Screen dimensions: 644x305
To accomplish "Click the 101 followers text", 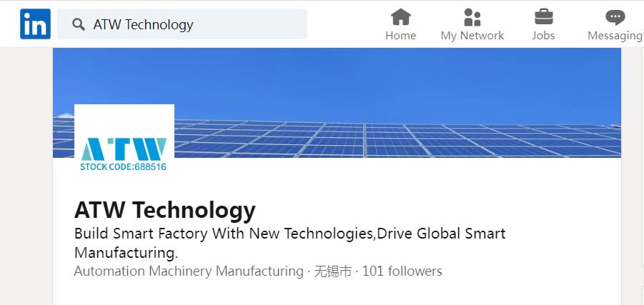I will point(402,271).
